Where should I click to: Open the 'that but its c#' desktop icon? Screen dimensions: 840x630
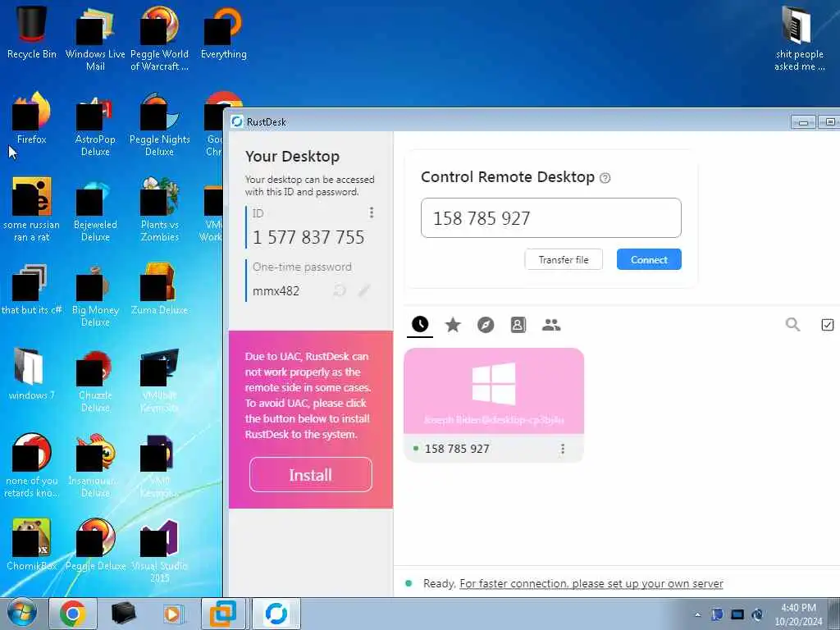pyautogui.click(x=32, y=289)
